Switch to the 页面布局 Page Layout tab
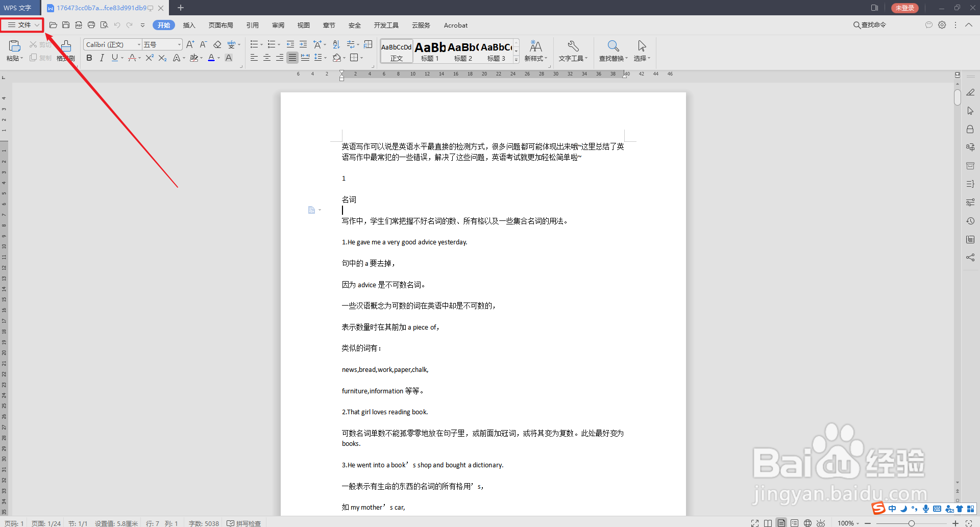 [220, 25]
